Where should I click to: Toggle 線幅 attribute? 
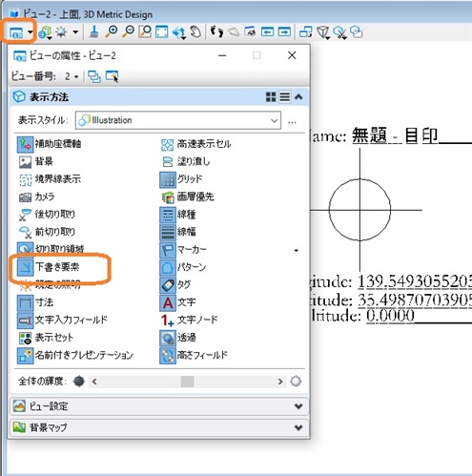coord(178,232)
